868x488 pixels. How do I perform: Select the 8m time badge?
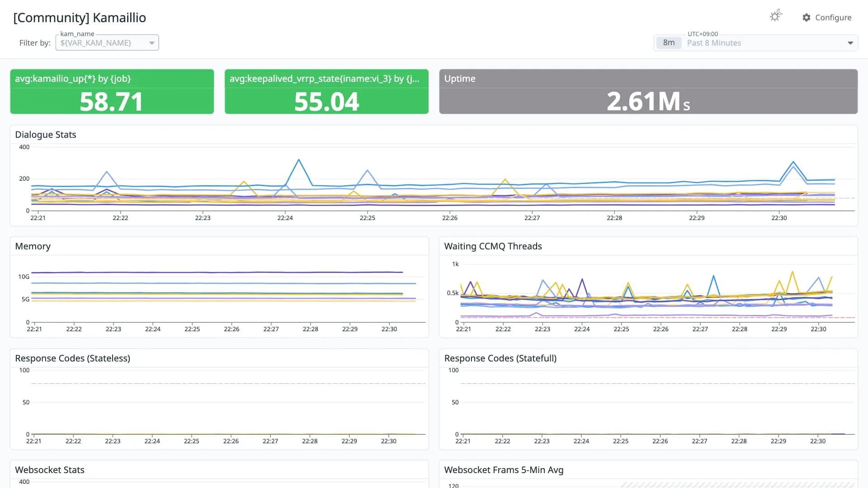669,43
